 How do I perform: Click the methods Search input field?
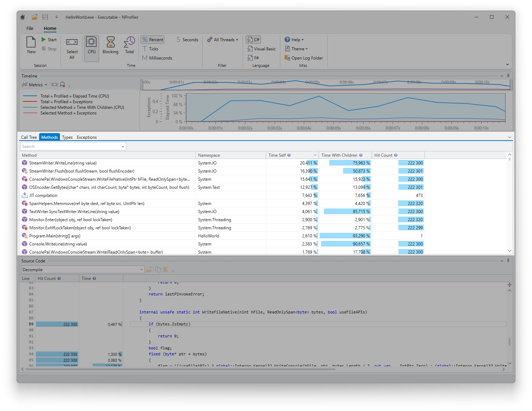(x=71, y=147)
